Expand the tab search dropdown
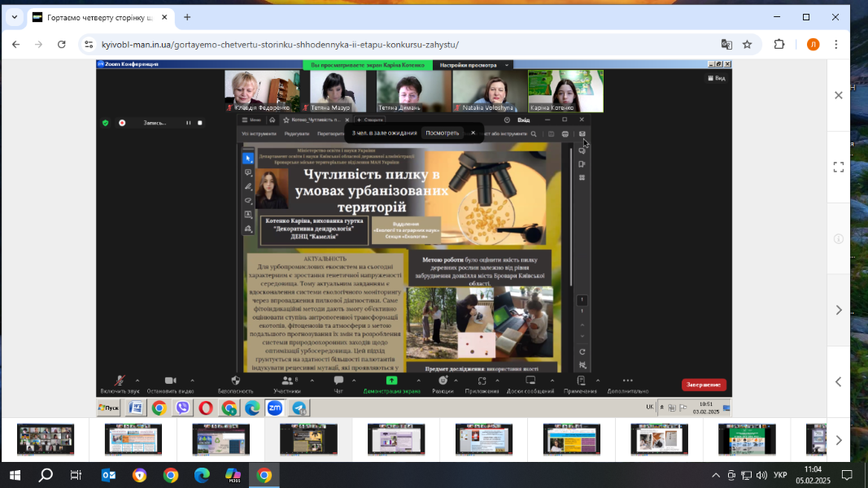Image resolution: width=868 pixels, height=488 pixels. (14, 17)
